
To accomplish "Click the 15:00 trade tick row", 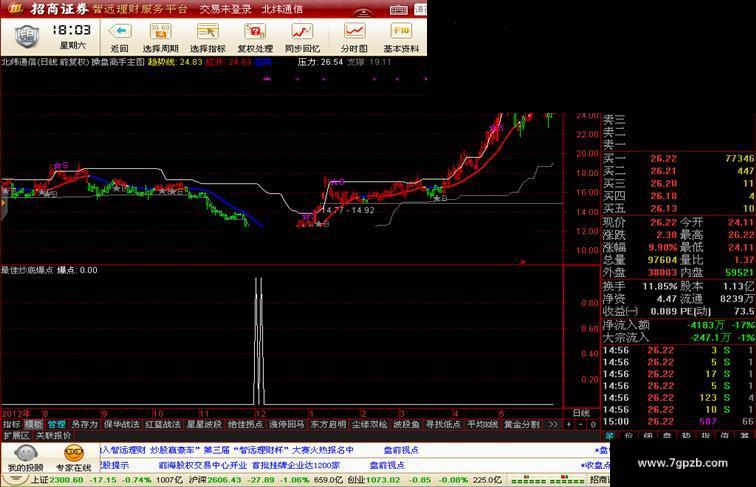I will point(678,421).
